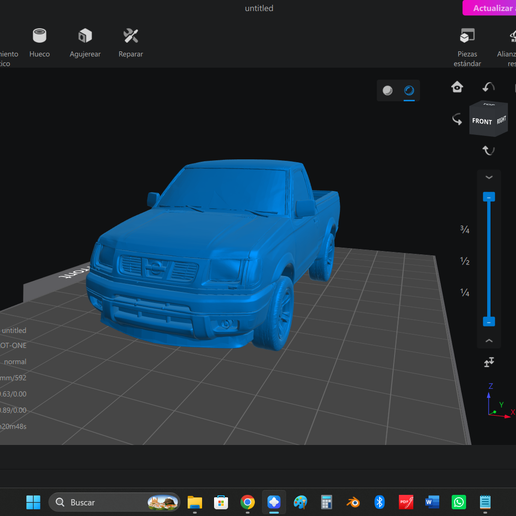Screen dimensions: 516x516
Task: Open Notepad from taskbar
Action: 485,502
